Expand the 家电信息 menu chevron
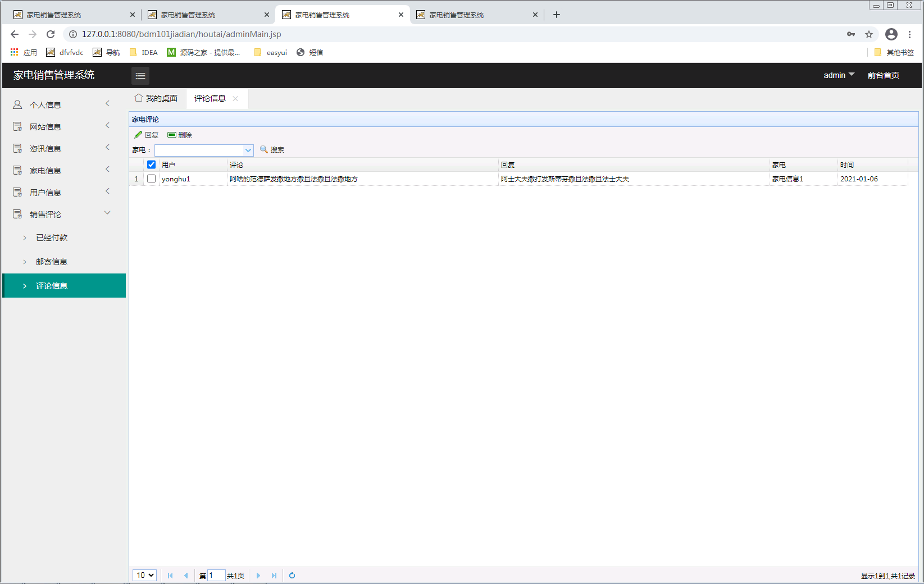924x584 pixels. pos(107,169)
